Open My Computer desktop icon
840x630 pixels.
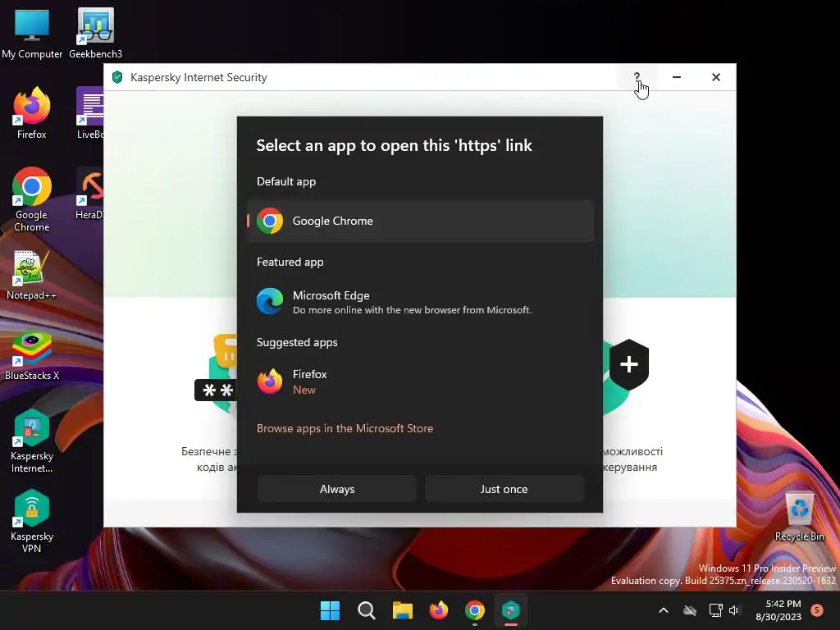coord(32,34)
